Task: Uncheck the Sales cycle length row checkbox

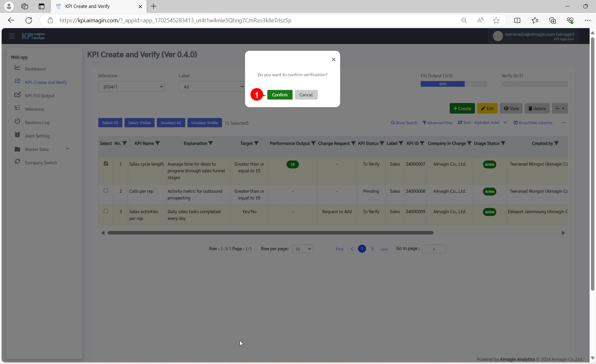Action: tap(106, 163)
